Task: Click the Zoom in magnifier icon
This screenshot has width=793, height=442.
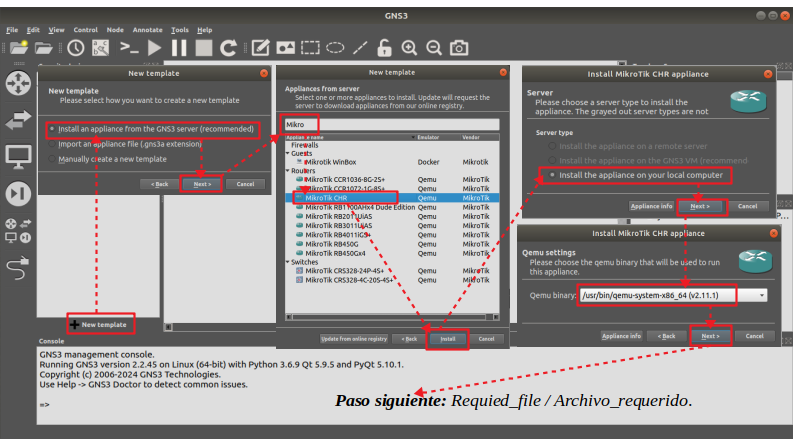Action: [409, 48]
